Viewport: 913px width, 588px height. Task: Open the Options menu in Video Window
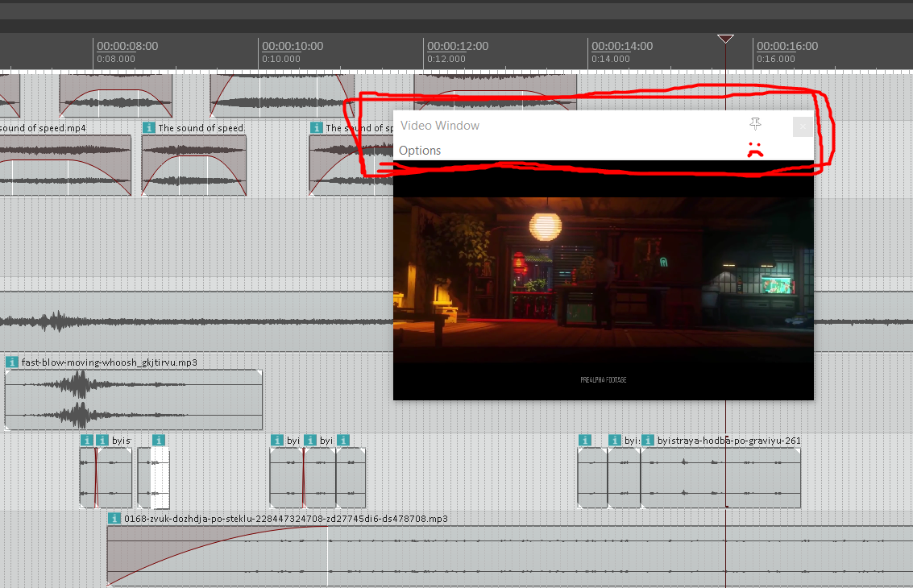tap(419, 150)
